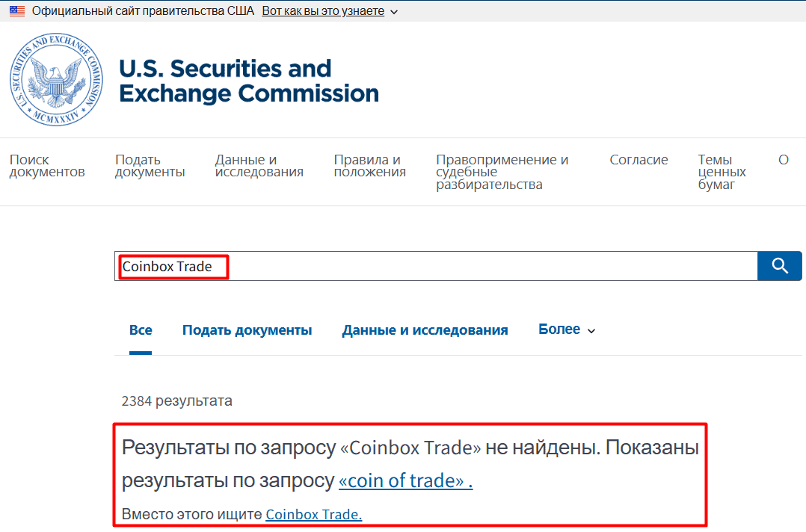This screenshot has width=806, height=532.
Task: Click the SEC eagle seal logo
Action: click(55, 80)
